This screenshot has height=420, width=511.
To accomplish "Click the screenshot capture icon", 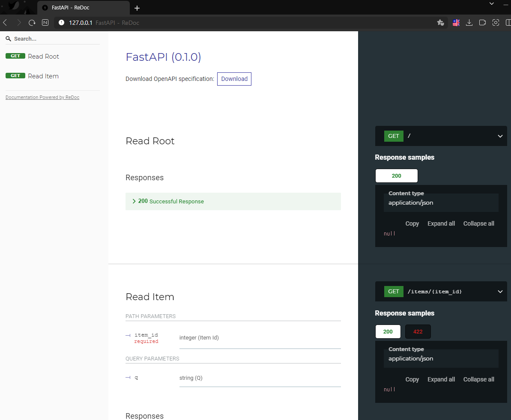I will click(x=496, y=23).
